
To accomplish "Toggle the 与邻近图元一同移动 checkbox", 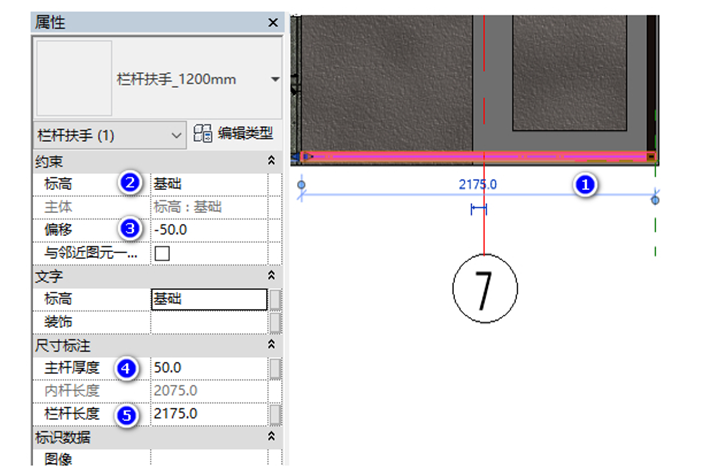I will (x=161, y=253).
